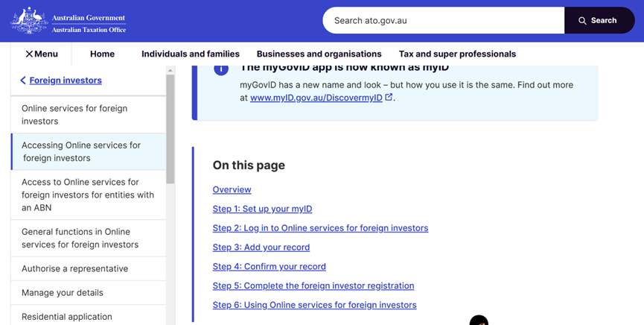This screenshot has height=325, width=644.
Task: Click the myGovID app now known as myID heading
Action: [344, 69]
